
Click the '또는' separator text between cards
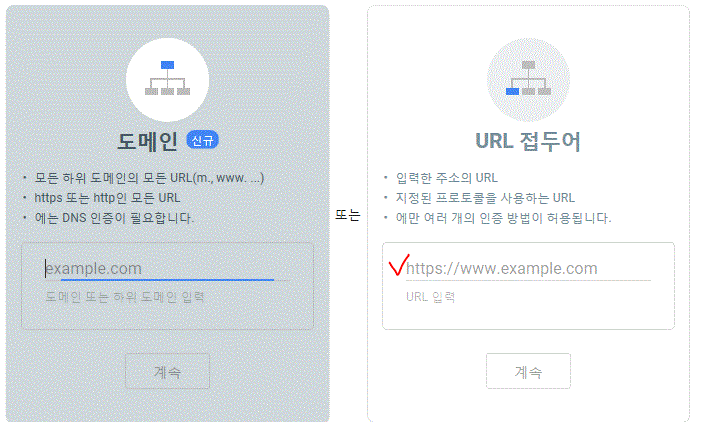348,215
